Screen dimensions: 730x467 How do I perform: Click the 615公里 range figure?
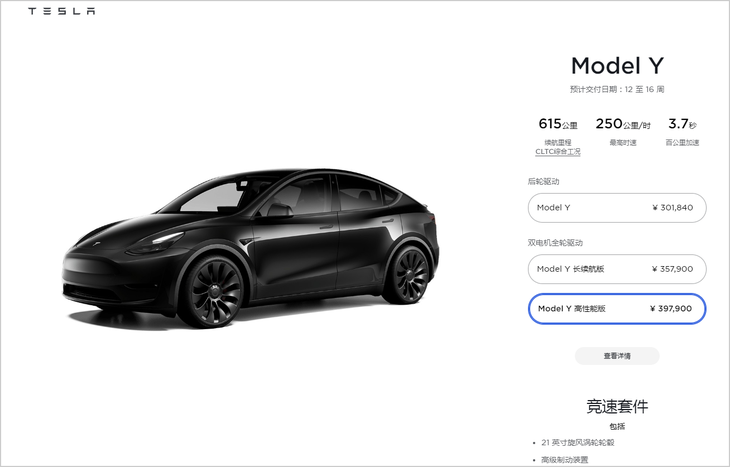pyautogui.click(x=558, y=124)
